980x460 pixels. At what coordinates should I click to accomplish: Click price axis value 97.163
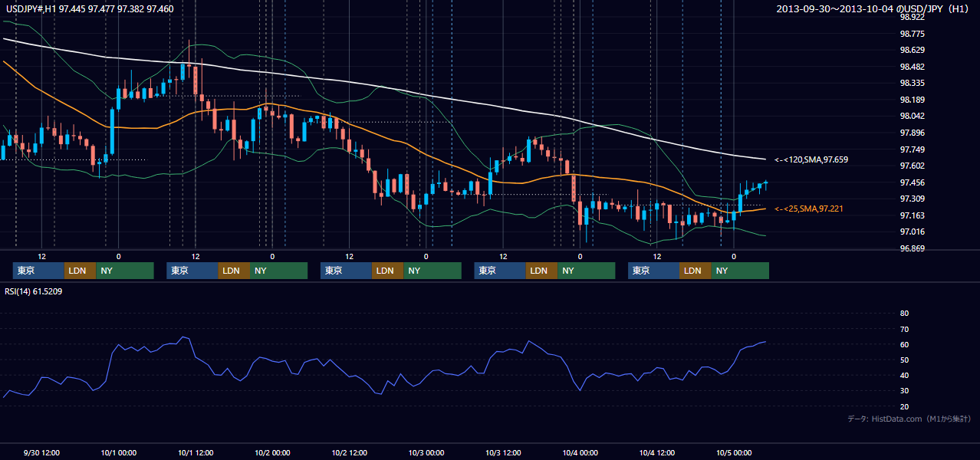(x=912, y=215)
